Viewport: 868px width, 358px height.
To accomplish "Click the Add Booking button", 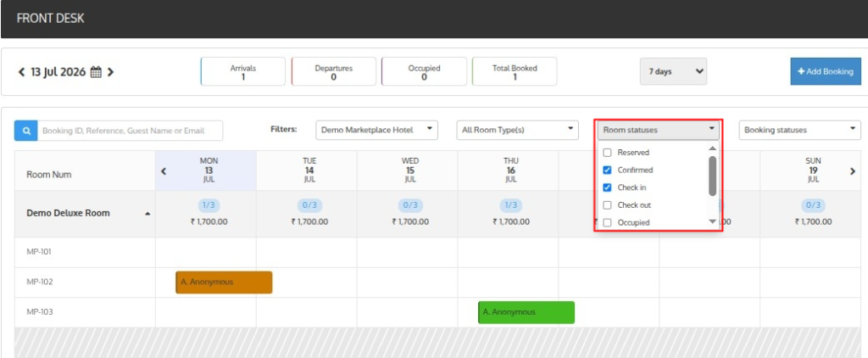I will click(826, 71).
